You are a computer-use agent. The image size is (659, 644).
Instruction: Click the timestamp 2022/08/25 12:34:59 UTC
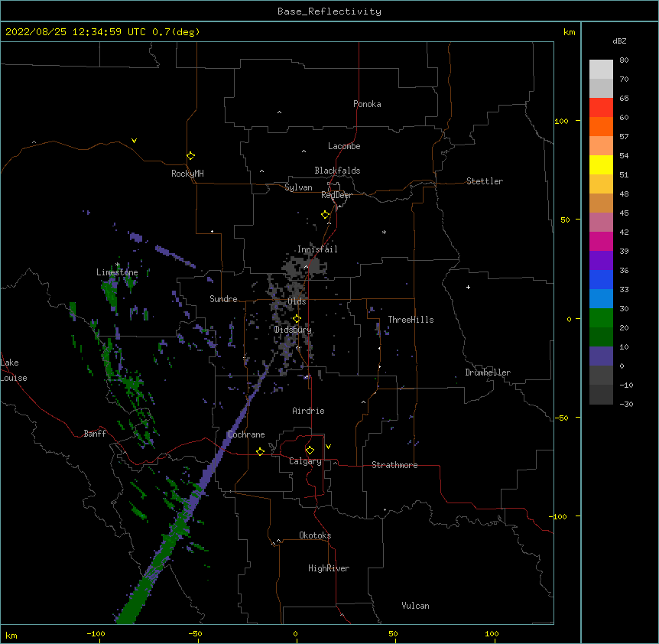[x=76, y=32]
